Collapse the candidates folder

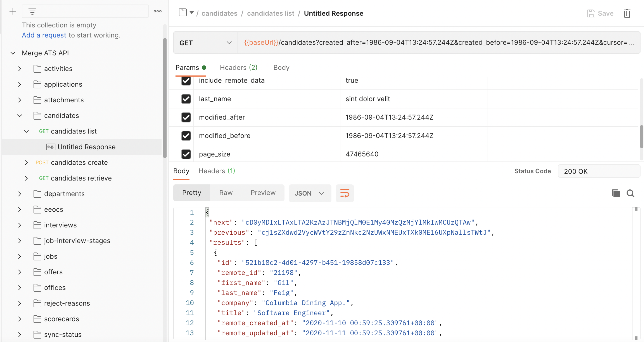(20, 115)
